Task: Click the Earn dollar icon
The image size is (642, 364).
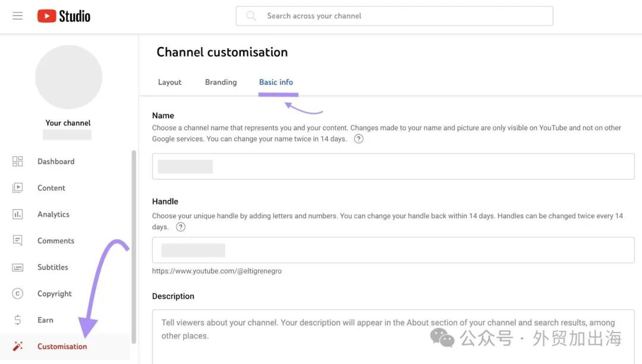Action: (x=18, y=320)
